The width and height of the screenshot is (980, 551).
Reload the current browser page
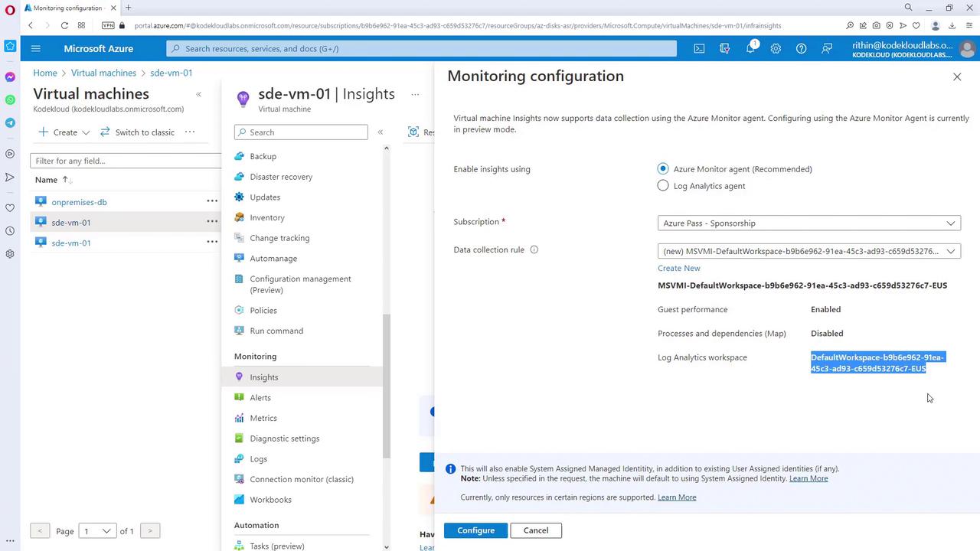click(x=64, y=25)
